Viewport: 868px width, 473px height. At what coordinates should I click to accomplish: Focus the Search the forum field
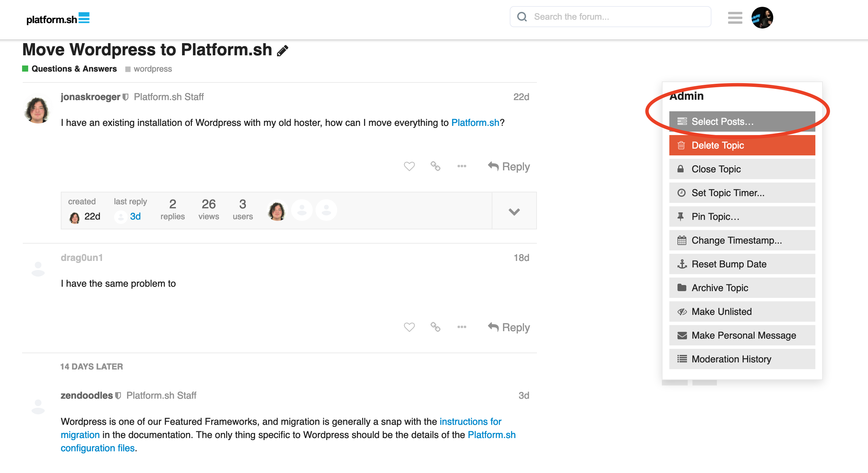pos(610,17)
